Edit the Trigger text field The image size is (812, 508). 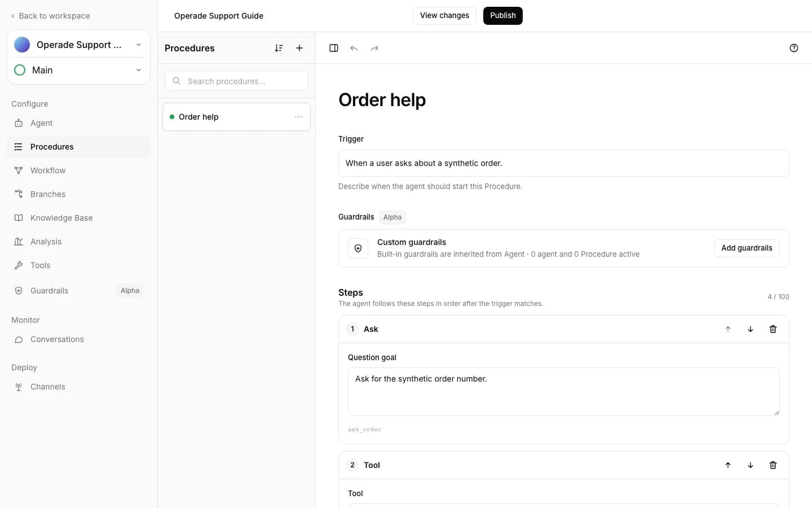(x=564, y=163)
